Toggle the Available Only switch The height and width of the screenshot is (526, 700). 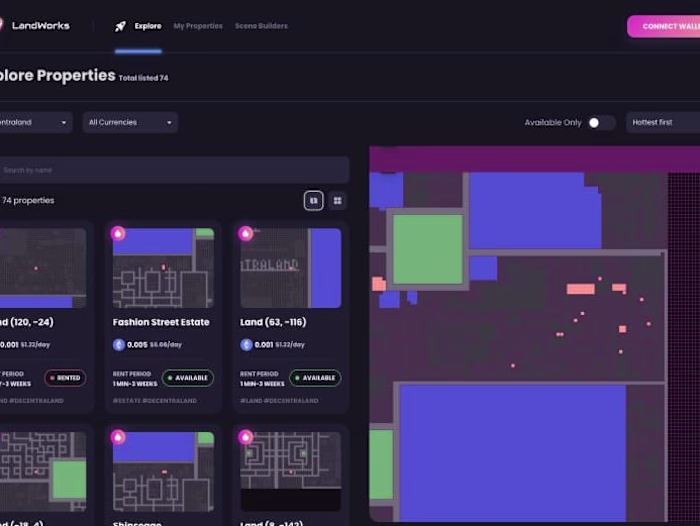(600, 123)
